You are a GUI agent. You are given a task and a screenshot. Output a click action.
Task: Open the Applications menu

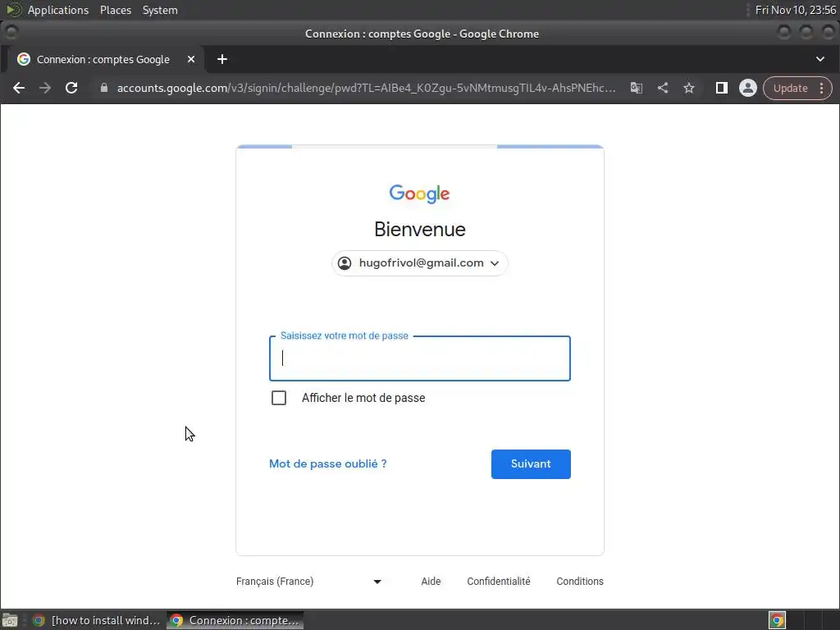58,10
